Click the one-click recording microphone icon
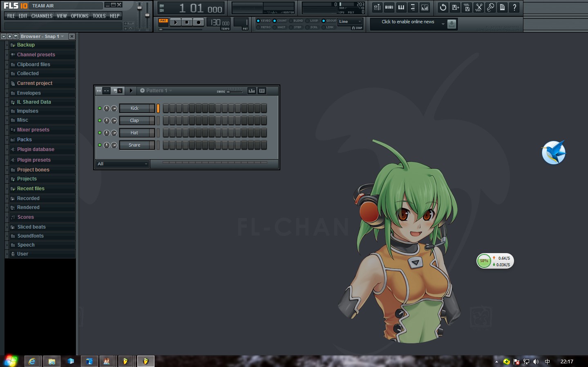This screenshot has height=367, width=588. [491, 7]
